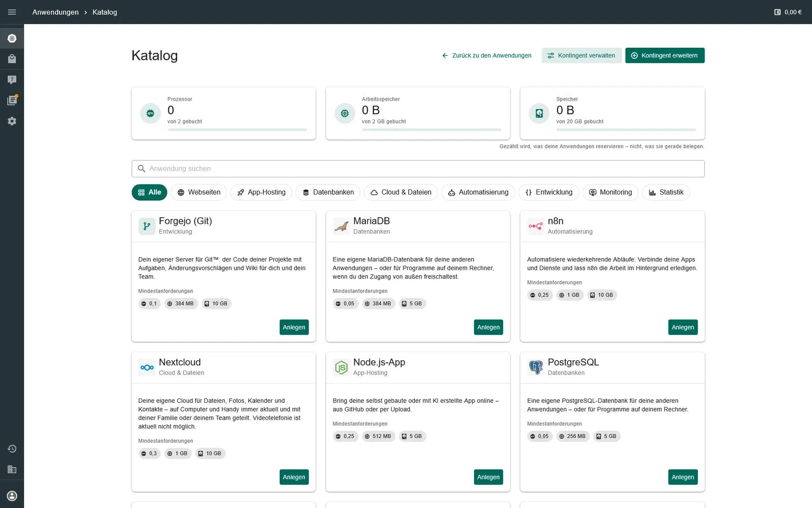
Task: Click the search magnifier icon
Action: point(142,169)
